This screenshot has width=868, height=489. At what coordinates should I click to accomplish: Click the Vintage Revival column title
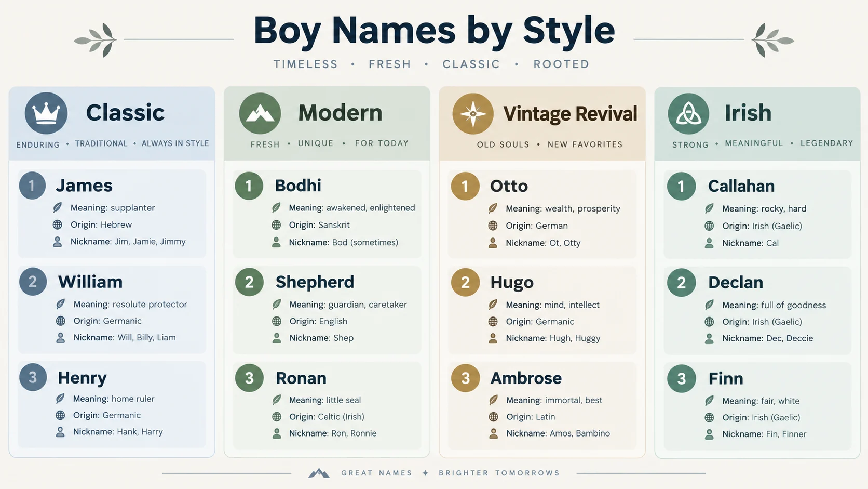570,114
